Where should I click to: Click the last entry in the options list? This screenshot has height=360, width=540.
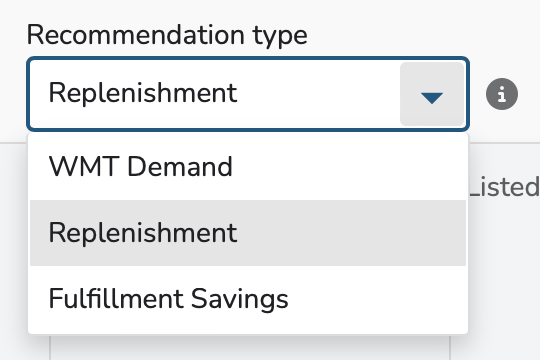pyautogui.click(x=248, y=299)
